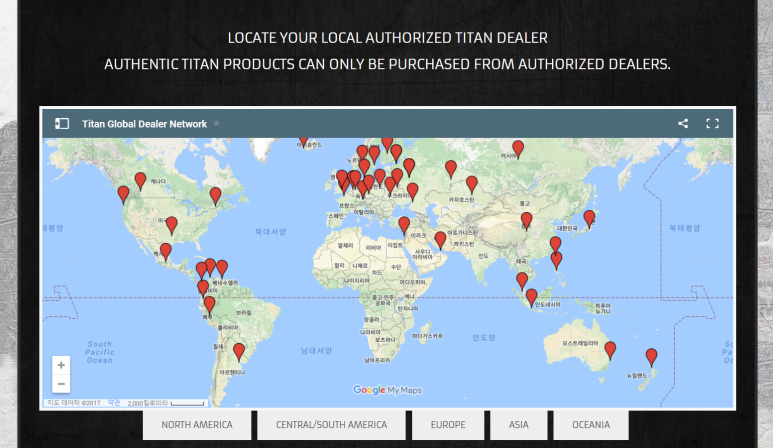This screenshot has height=448, width=773.
Task: Select the dealer pin in Mexico
Action: tap(166, 252)
